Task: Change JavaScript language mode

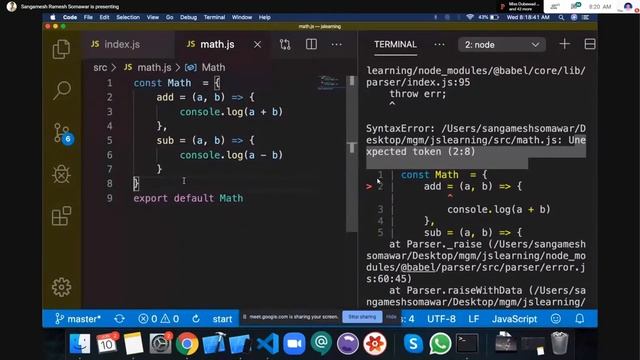Action: point(515,319)
